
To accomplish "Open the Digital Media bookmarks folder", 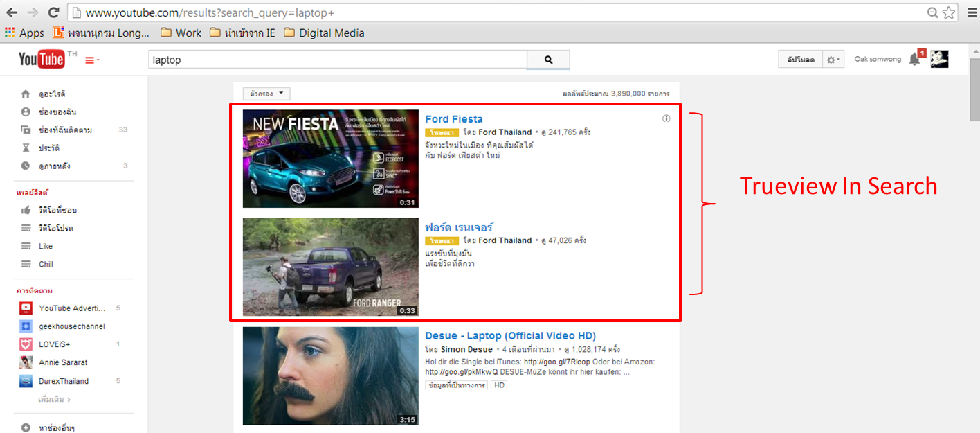I will 324,33.
